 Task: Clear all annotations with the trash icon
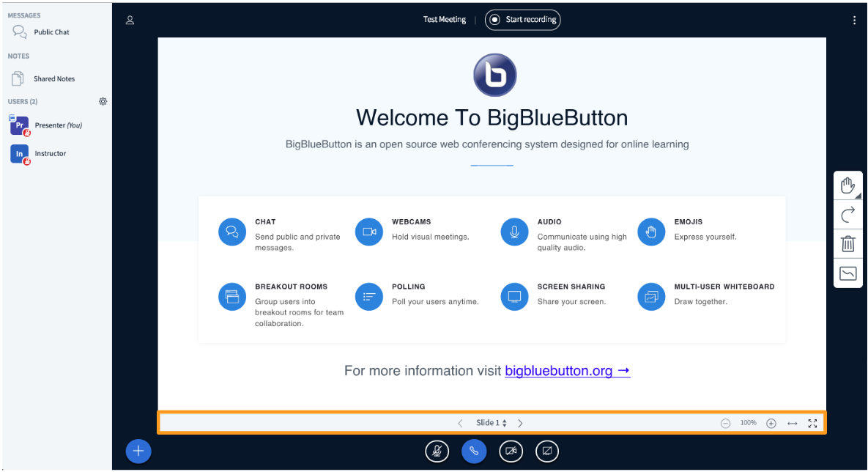[848, 244]
